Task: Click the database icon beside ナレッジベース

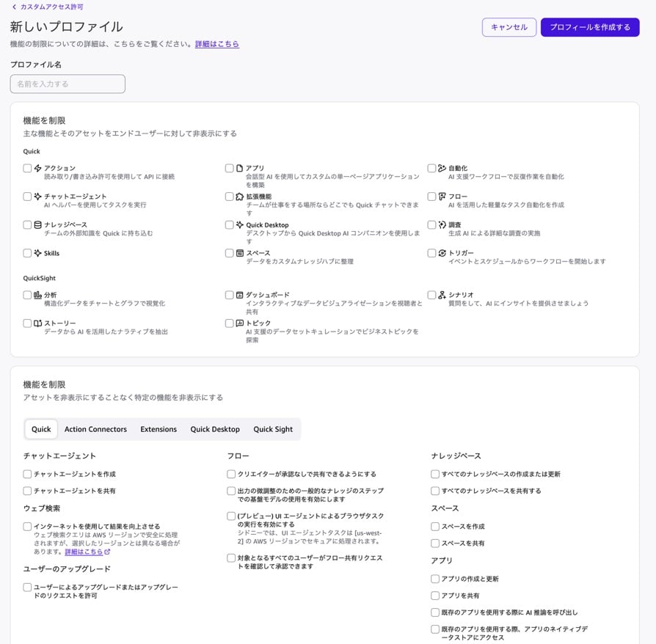Action: click(x=37, y=225)
